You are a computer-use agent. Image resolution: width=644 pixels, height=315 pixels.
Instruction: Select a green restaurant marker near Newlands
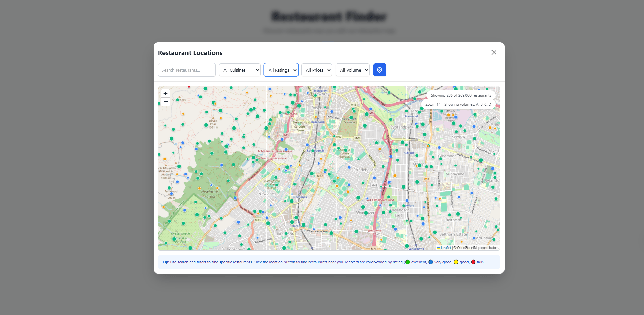coord(291,201)
